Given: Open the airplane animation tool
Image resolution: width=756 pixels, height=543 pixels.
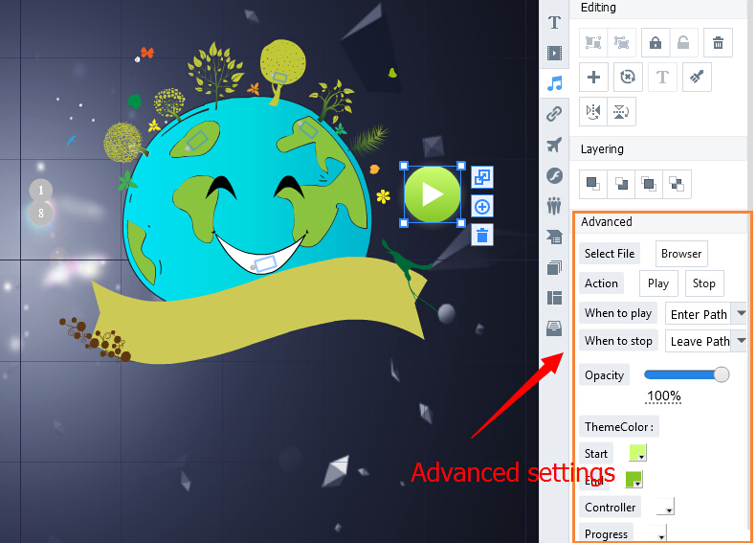Looking at the screenshot, I should coord(554,145).
